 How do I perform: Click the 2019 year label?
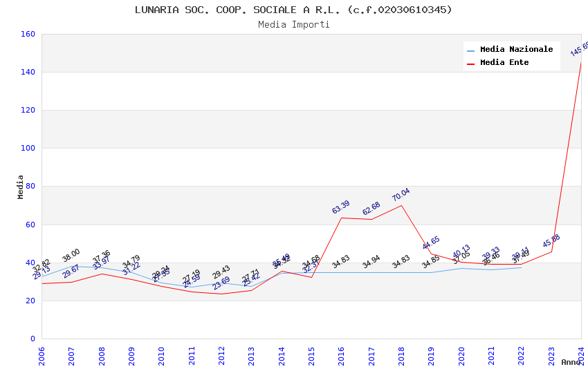(x=431, y=356)
